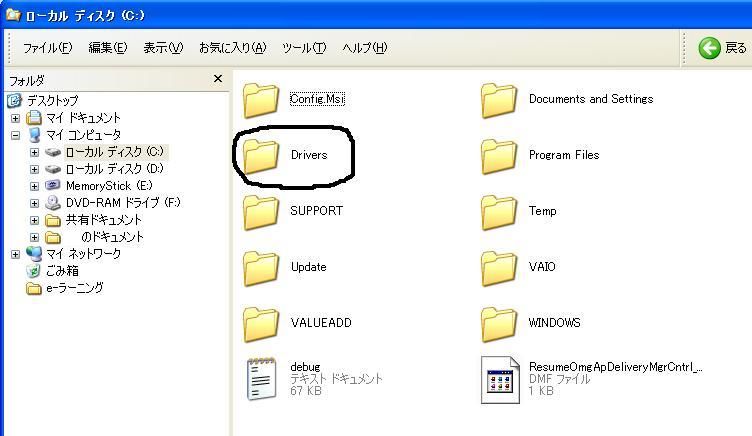Click the ごみ箱 recycle bin icon

34,271
